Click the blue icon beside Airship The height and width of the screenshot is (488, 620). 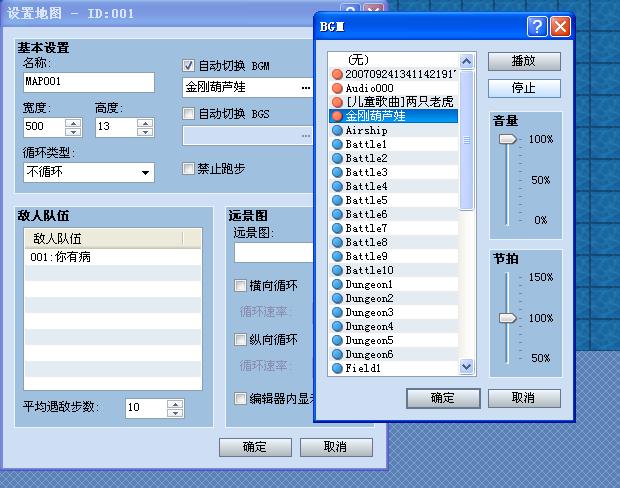pyautogui.click(x=337, y=130)
